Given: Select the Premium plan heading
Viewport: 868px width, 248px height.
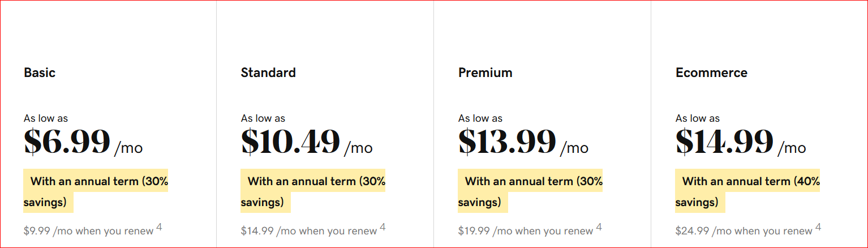Looking at the screenshot, I should pos(485,72).
